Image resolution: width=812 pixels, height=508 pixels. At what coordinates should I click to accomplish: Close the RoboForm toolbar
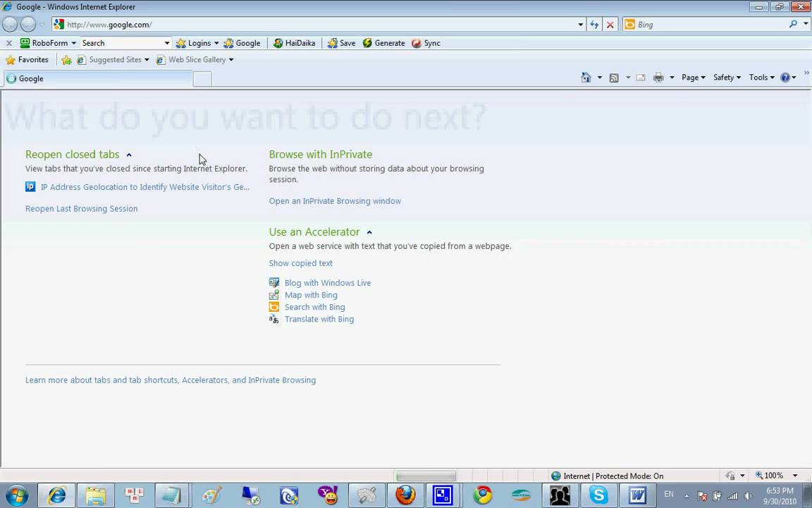tap(8, 43)
